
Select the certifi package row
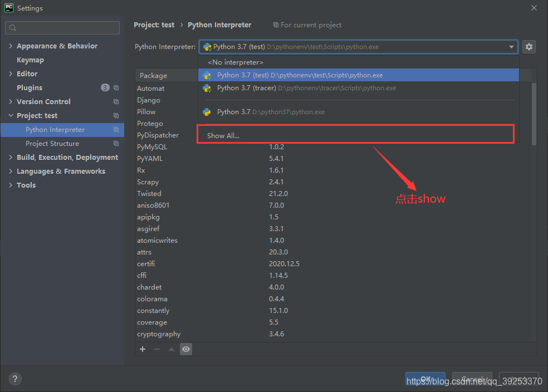(x=334, y=264)
